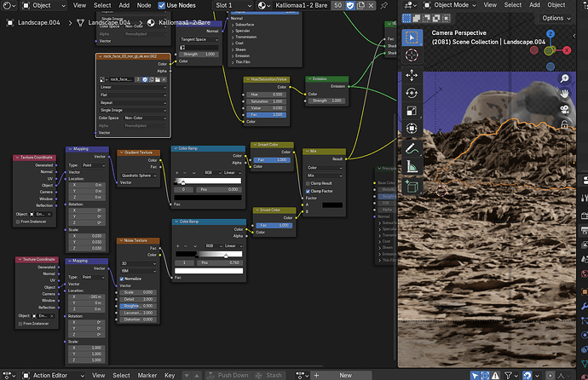Open the Slot 1 dropdown
The width and height of the screenshot is (588, 380).
(233, 5)
